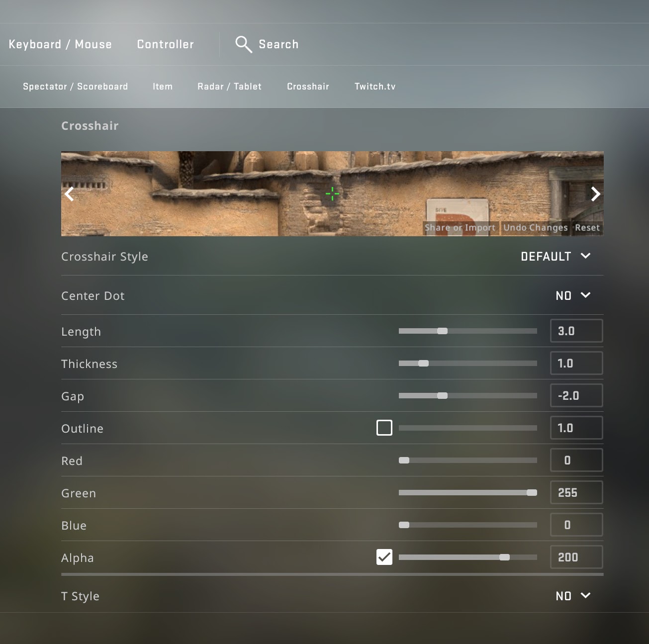Go to previous crosshair preview background
This screenshot has height=644, width=649.
coord(70,194)
